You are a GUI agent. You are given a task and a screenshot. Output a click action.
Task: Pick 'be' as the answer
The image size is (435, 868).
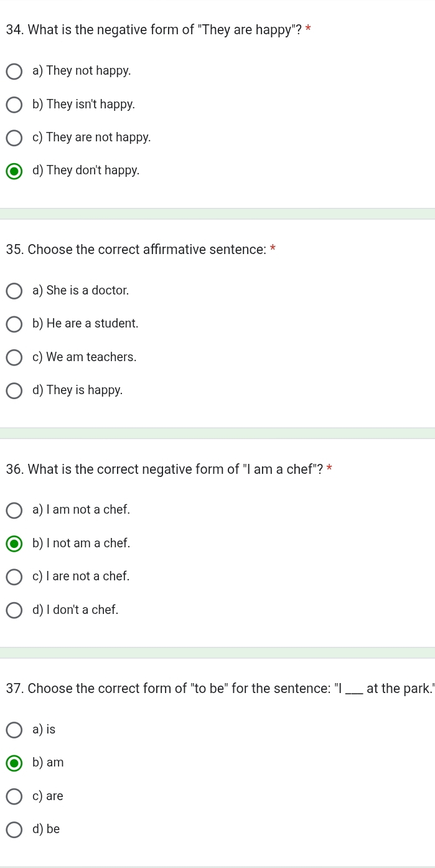[x=14, y=829]
